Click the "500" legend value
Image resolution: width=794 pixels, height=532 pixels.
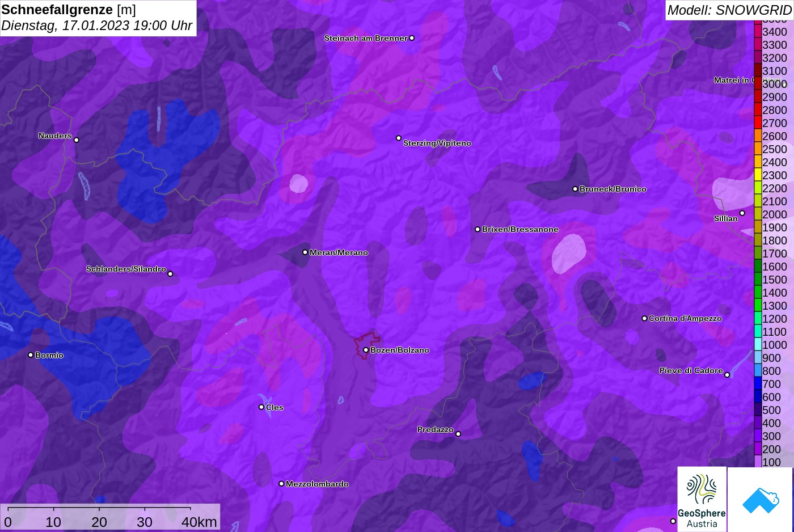771,410
